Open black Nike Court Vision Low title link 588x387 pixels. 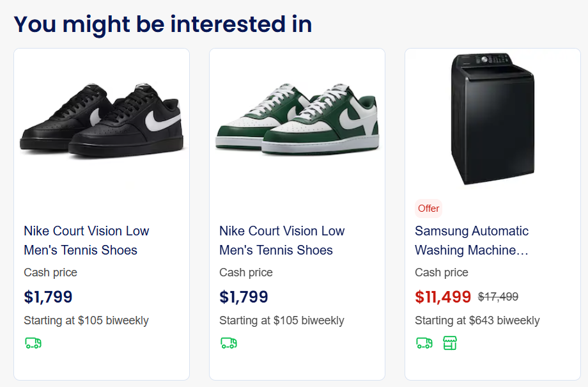[86, 241]
